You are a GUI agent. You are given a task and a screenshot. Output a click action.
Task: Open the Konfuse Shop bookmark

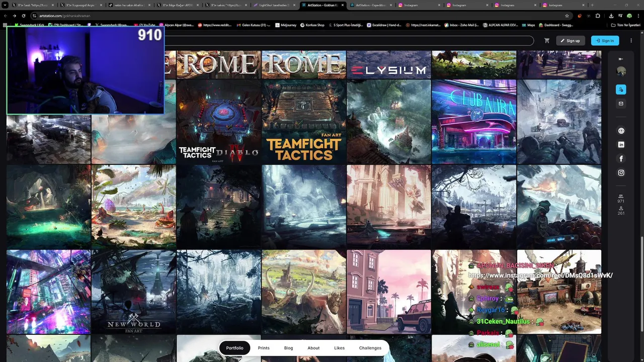click(x=312, y=25)
